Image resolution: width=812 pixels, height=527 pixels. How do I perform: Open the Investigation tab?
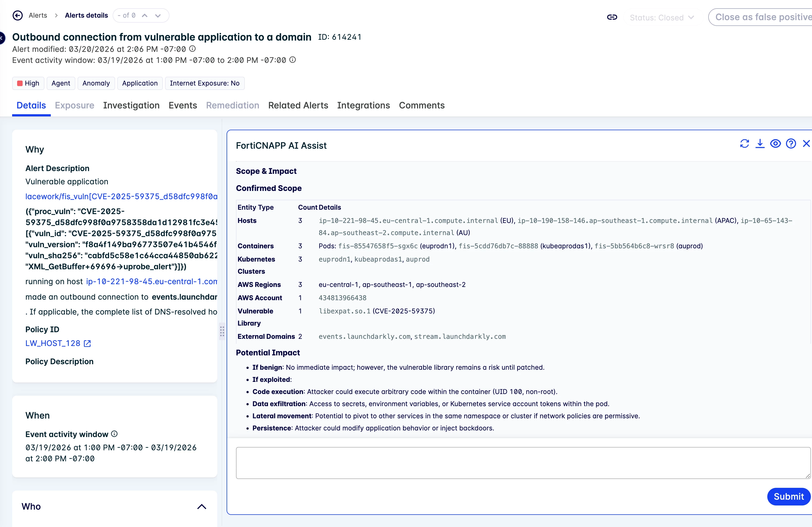coord(131,105)
